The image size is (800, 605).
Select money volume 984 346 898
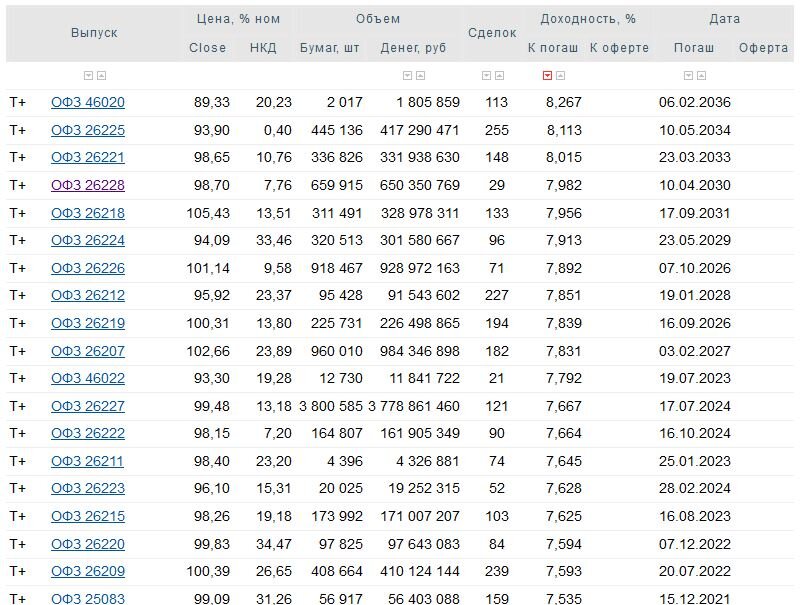(x=420, y=351)
